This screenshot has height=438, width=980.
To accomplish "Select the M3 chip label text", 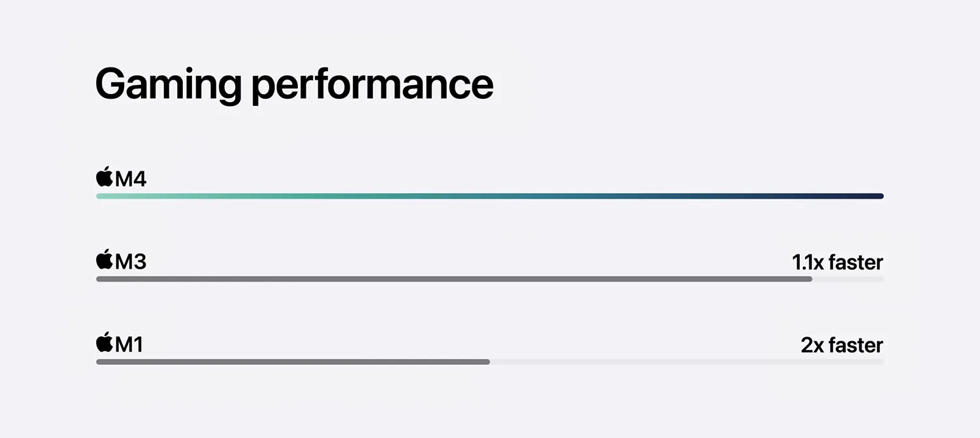I will point(131,261).
